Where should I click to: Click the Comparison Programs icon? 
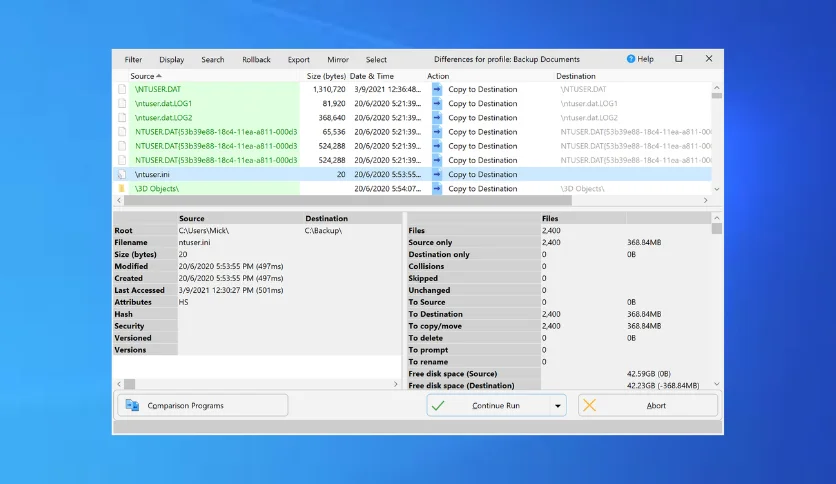click(x=132, y=406)
